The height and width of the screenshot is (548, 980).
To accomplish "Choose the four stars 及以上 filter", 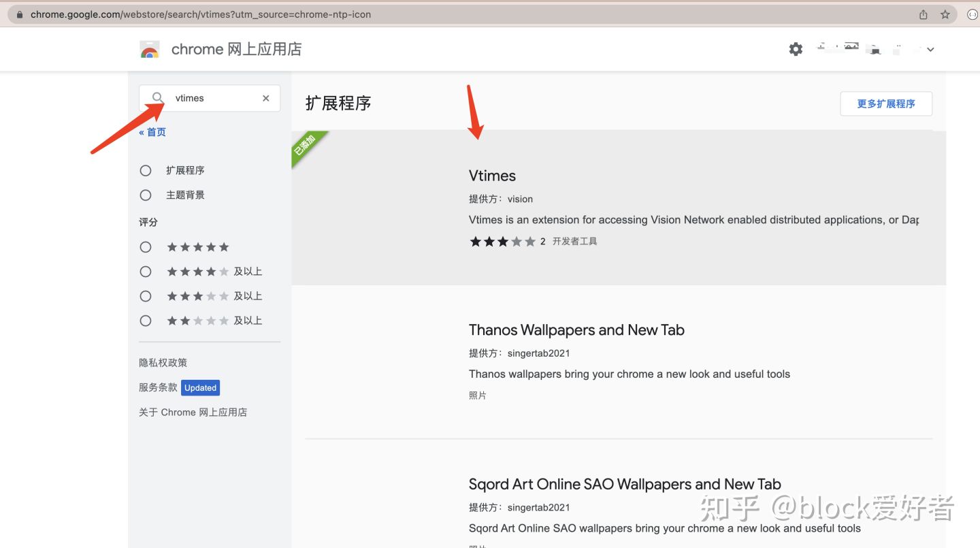I will pyautogui.click(x=146, y=272).
